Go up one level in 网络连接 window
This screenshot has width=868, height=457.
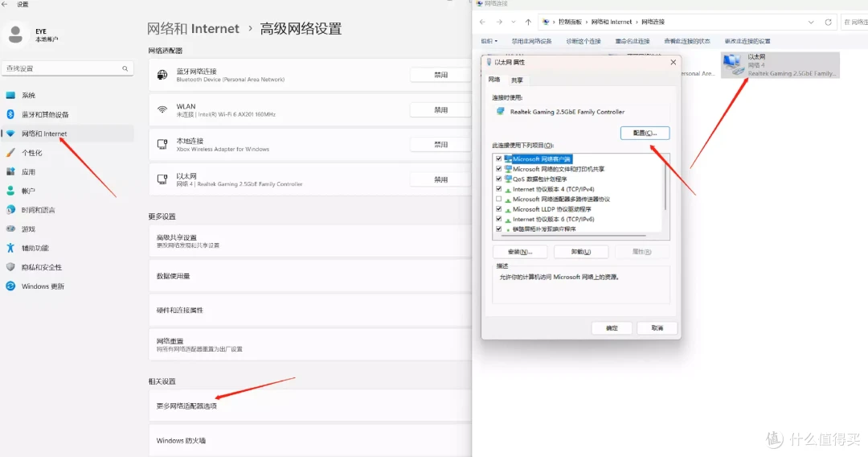[528, 23]
